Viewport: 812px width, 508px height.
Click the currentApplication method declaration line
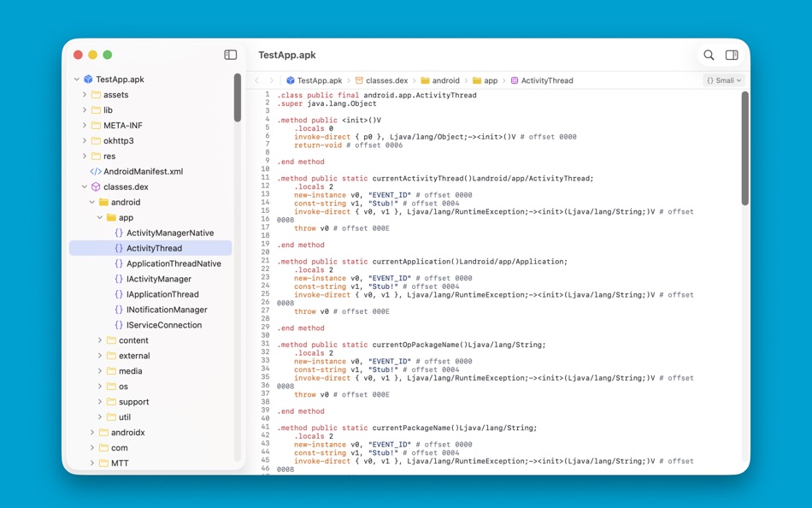(422, 262)
